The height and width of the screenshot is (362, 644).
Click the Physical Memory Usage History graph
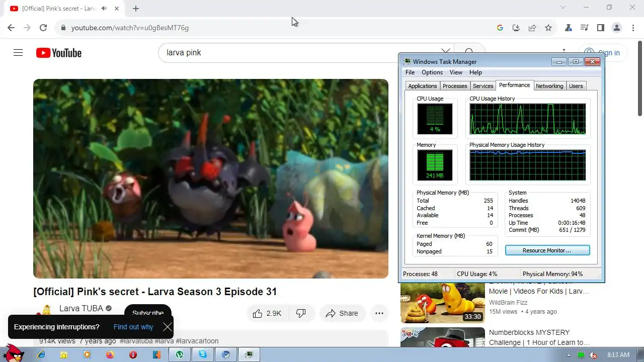coord(527,165)
